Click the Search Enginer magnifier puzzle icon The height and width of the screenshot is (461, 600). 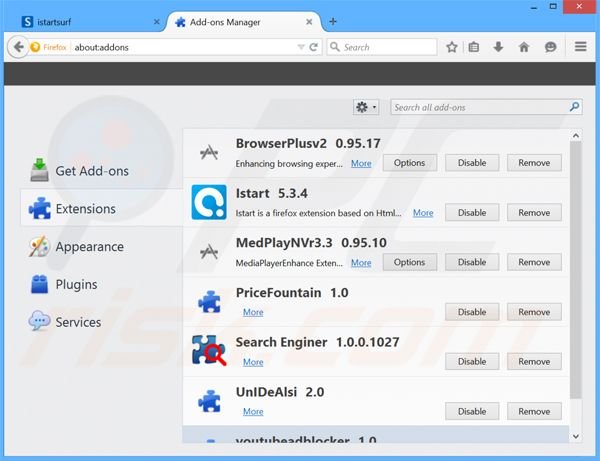click(x=209, y=350)
